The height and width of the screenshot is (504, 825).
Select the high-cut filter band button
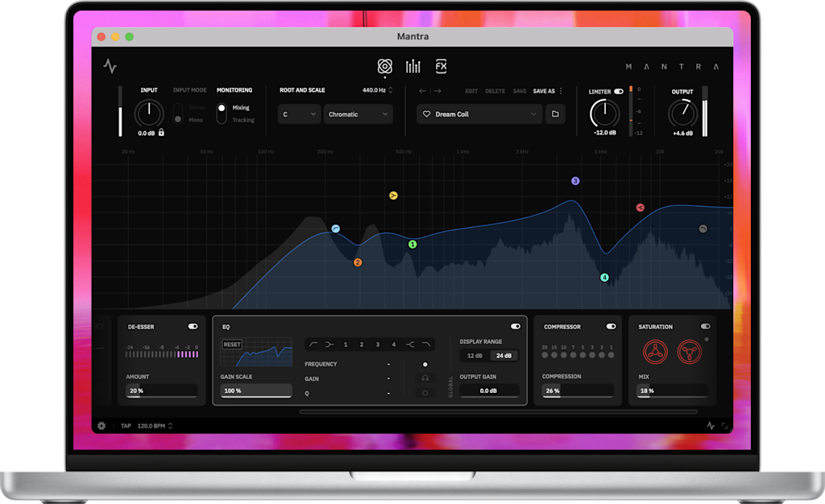426,345
